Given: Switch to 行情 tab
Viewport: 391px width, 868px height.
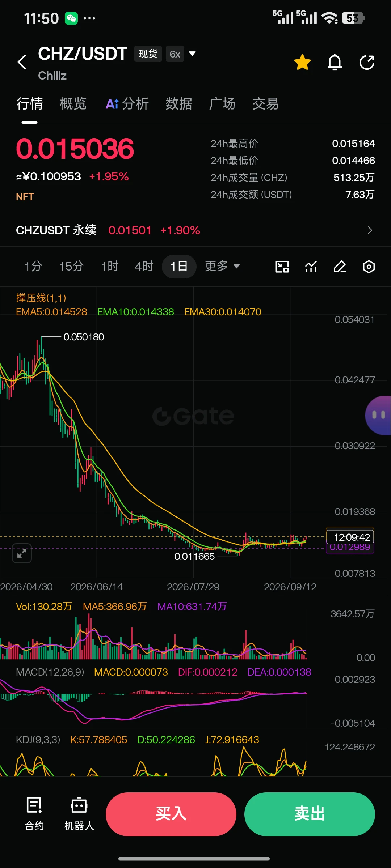Looking at the screenshot, I should 30,104.
